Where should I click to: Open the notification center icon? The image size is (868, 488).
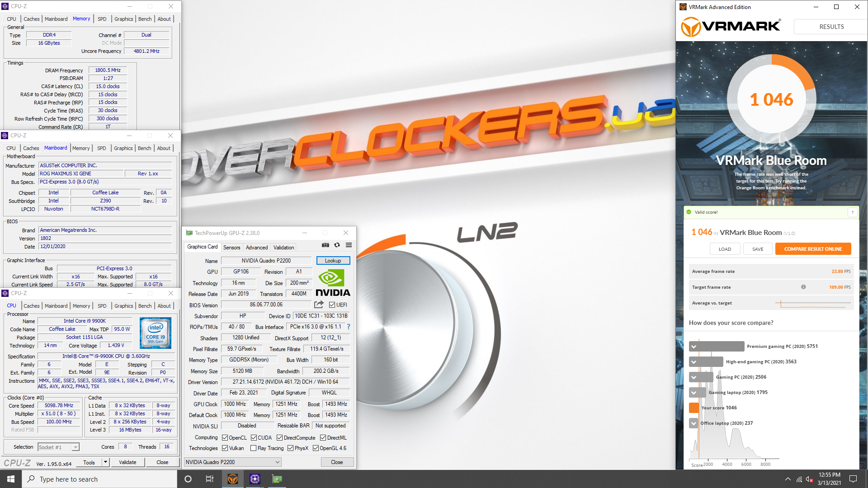[x=853, y=479]
